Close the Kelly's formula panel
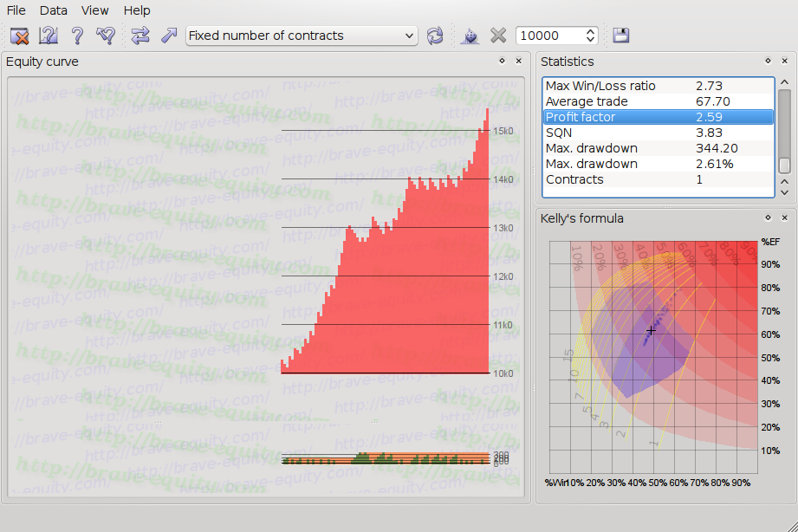The height and width of the screenshot is (532, 798). pyautogui.click(x=784, y=218)
